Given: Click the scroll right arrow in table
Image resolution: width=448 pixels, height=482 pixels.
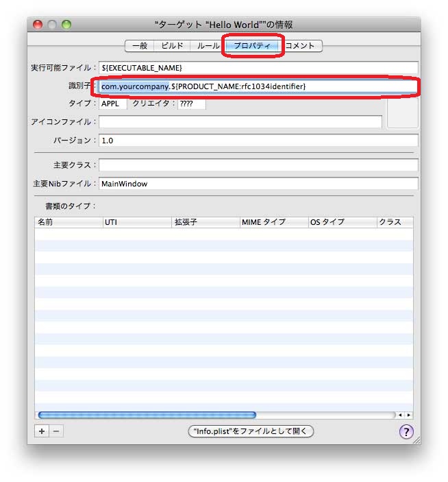Looking at the screenshot, I should 409,415.
